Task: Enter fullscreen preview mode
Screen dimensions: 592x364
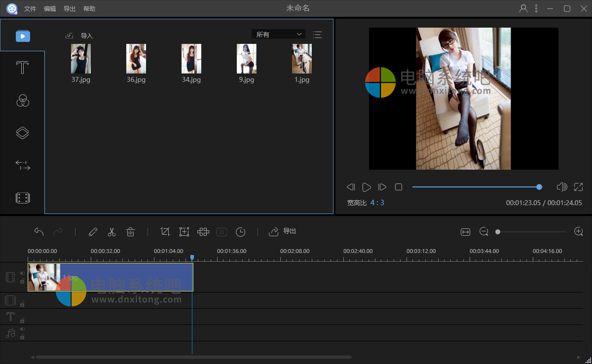Action: click(579, 187)
